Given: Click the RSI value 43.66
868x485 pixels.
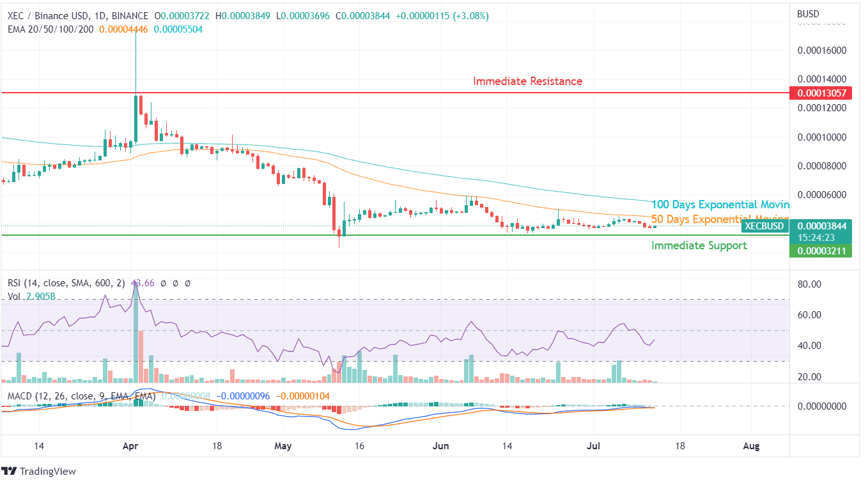Looking at the screenshot, I should click(x=143, y=283).
